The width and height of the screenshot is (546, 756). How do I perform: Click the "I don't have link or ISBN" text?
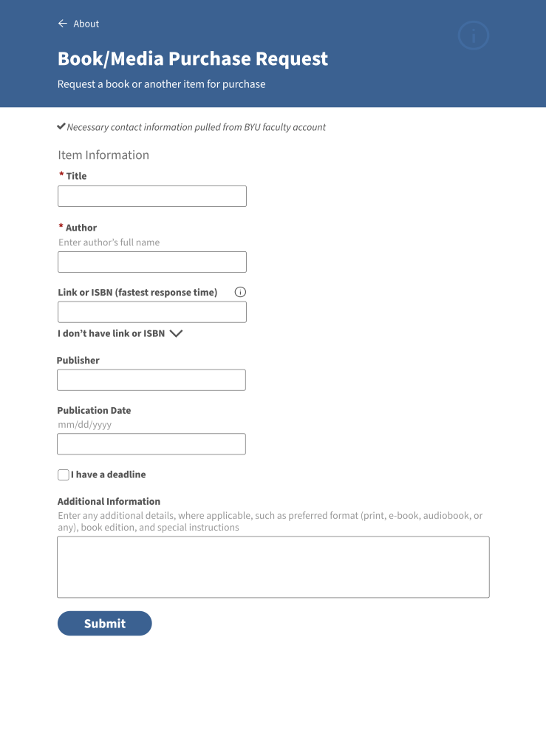point(111,333)
